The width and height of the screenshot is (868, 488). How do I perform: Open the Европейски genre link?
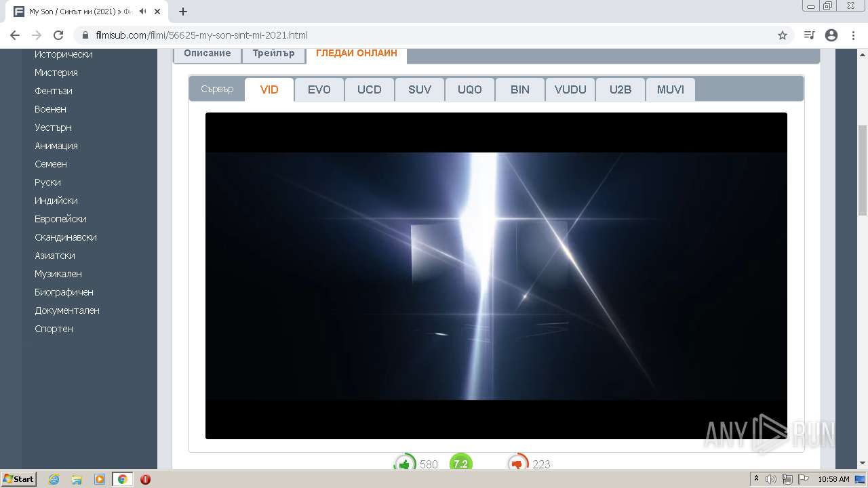coord(60,219)
